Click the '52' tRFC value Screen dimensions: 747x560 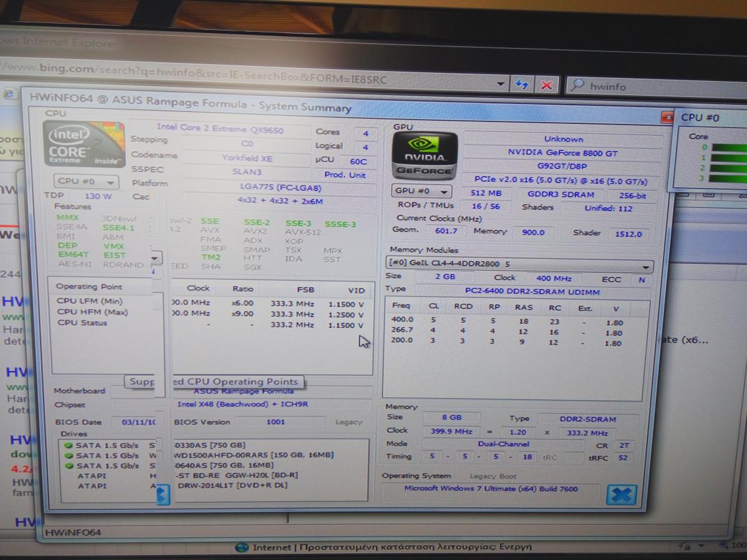tap(622, 458)
